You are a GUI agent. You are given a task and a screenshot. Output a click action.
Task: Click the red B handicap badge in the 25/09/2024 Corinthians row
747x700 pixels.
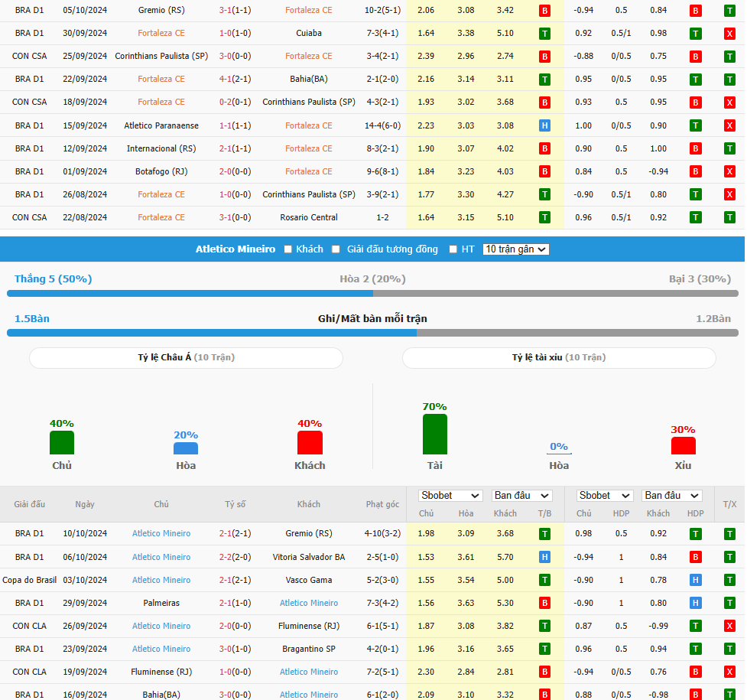696,57
